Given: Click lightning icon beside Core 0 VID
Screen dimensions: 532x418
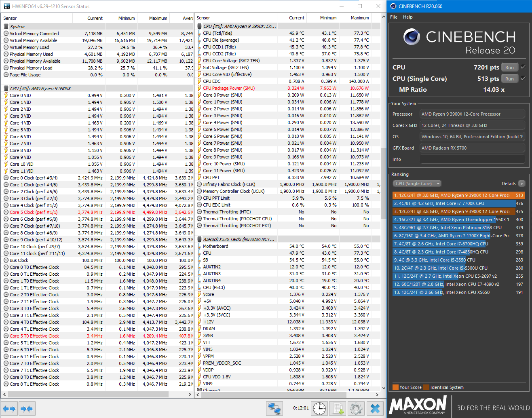Looking at the screenshot, I should pyautogui.click(x=6, y=95).
